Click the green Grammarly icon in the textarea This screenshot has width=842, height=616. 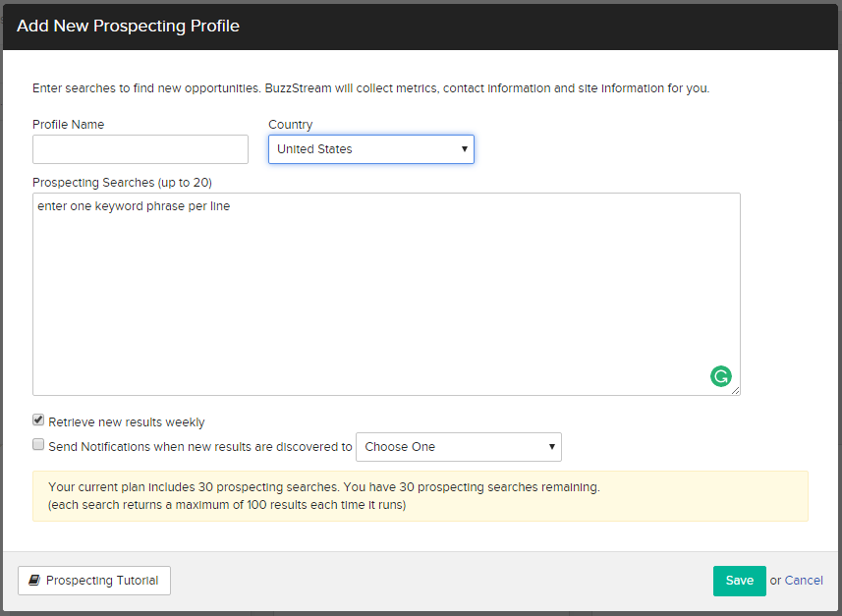click(x=721, y=376)
